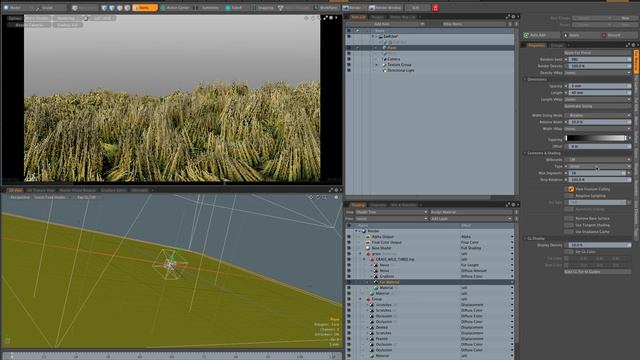
Task: Open the Density VMap dropdown
Action: (598, 73)
